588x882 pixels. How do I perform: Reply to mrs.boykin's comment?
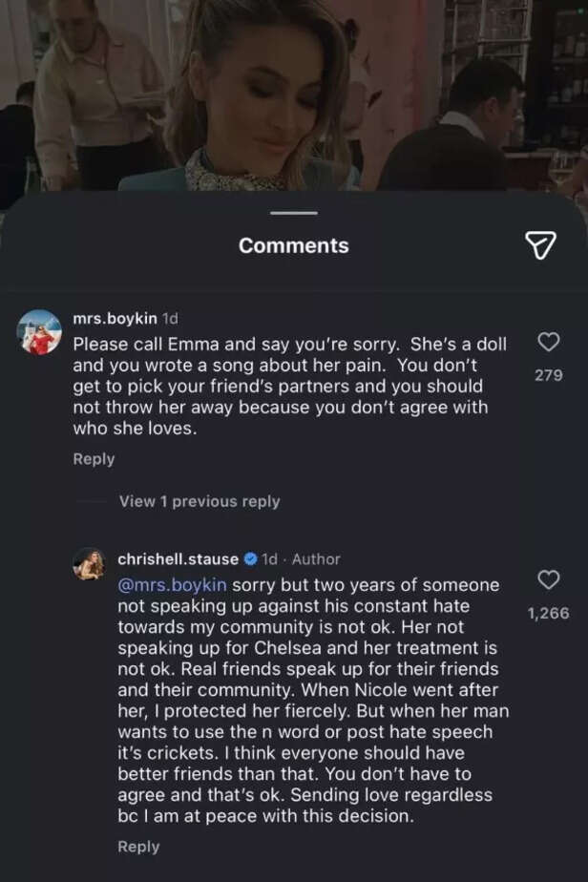[x=93, y=458]
